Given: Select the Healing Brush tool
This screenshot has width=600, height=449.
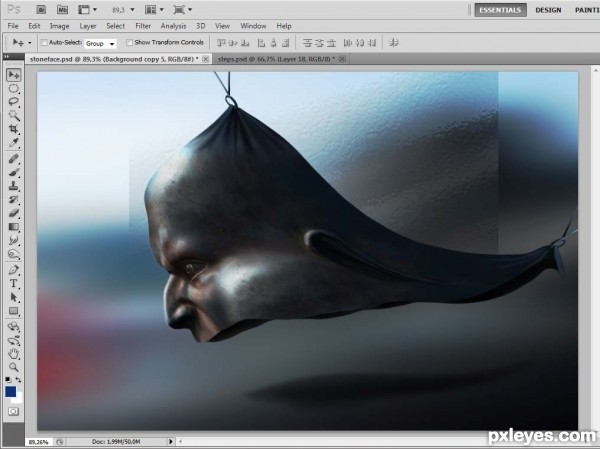Looking at the screenshot, I should tap(14, 158).
